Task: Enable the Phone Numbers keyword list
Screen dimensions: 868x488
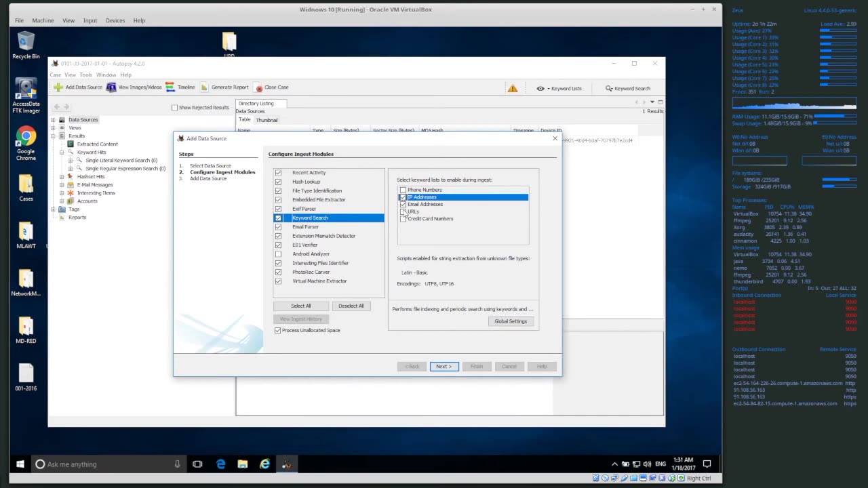Action: click(x=403, y=190)
